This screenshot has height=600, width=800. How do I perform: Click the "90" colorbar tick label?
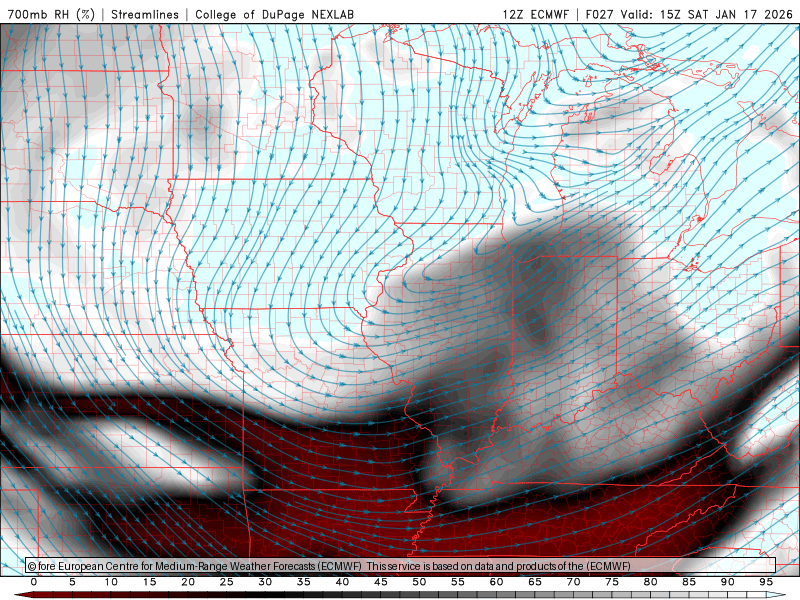tap(727, 582)
